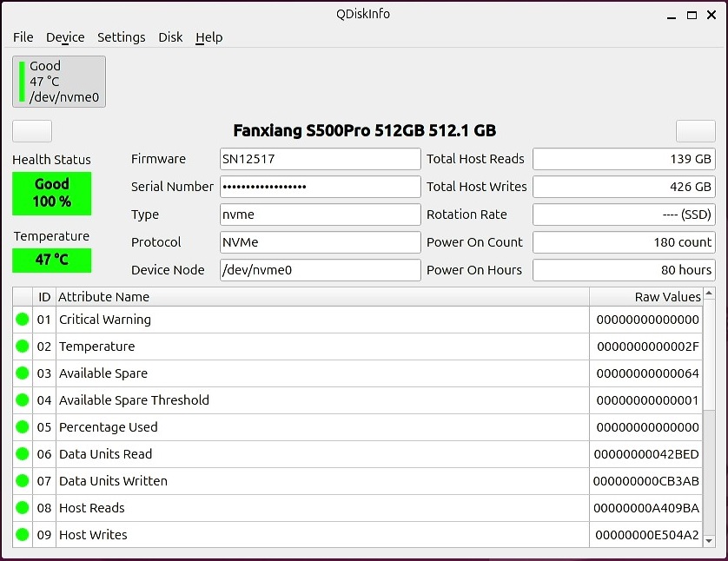Image resolution: width=728 pixels, height=561 pixels.
Task: Click the green status dot for Available Spare
Action: 23,373
